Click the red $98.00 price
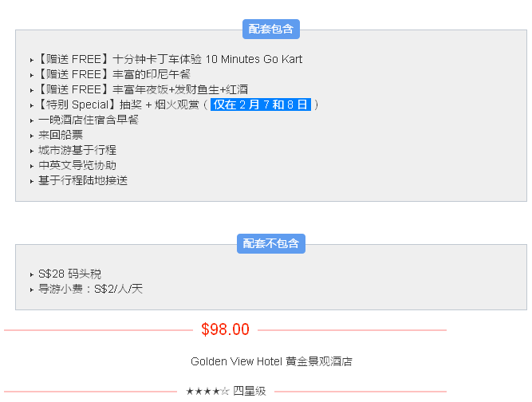Screen dimensions: 532x402 pos(225,329)
